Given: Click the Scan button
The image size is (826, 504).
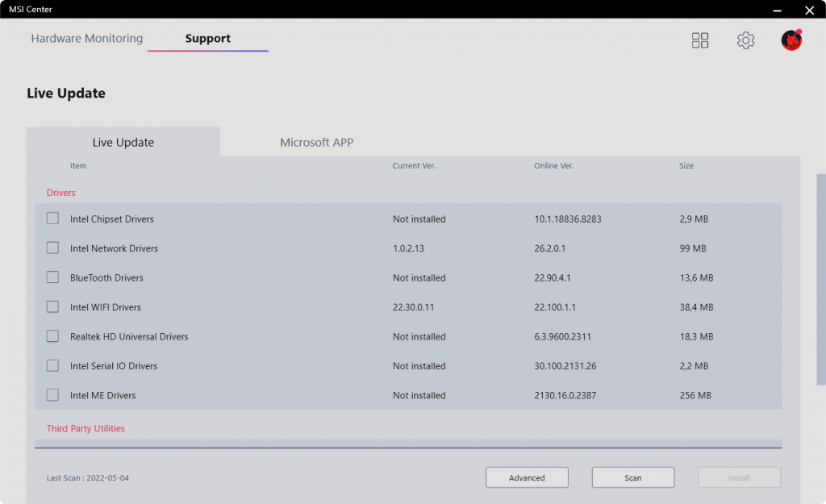Looking at the screenshot, I should 633,477.
